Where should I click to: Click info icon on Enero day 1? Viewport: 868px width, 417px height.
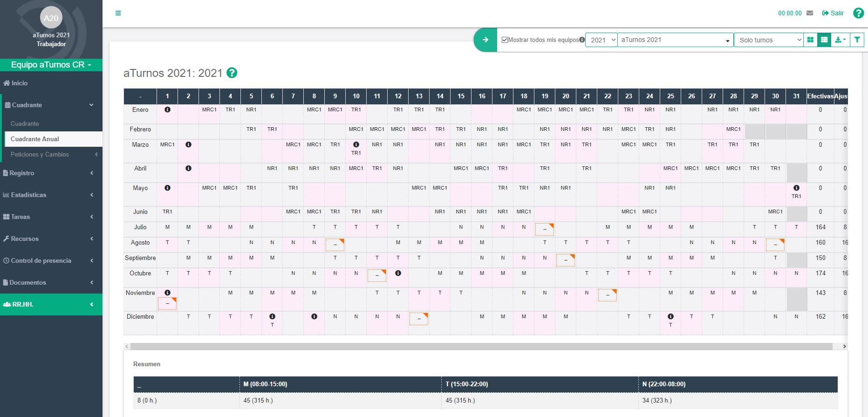[167, 109]
